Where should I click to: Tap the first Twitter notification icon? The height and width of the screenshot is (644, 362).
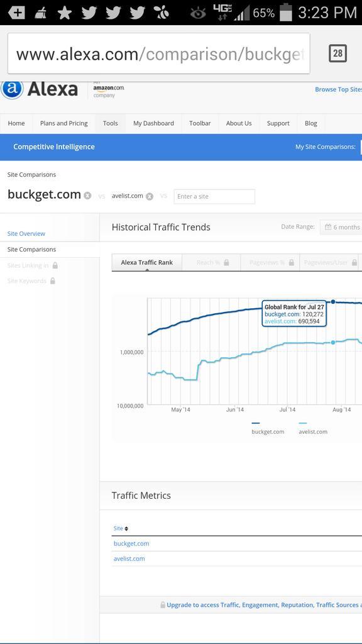89,13
